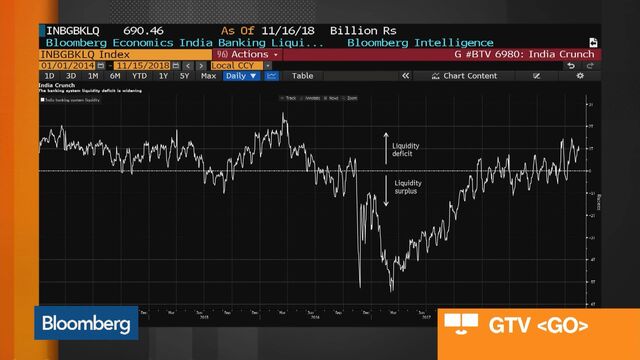Open chart settings gear icon
Image resolution: width=640 pixels, height=360 pixels.
580,76
